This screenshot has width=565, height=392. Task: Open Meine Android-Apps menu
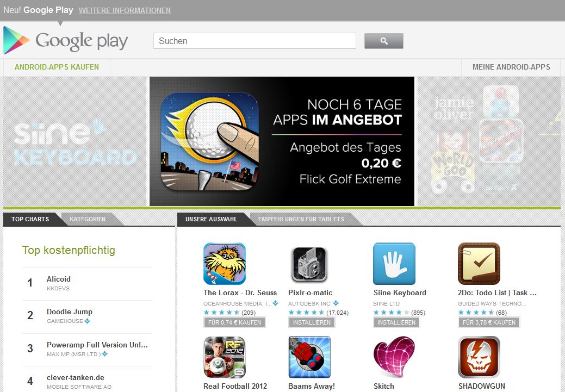pyautogui.click(x=511, y=67)
